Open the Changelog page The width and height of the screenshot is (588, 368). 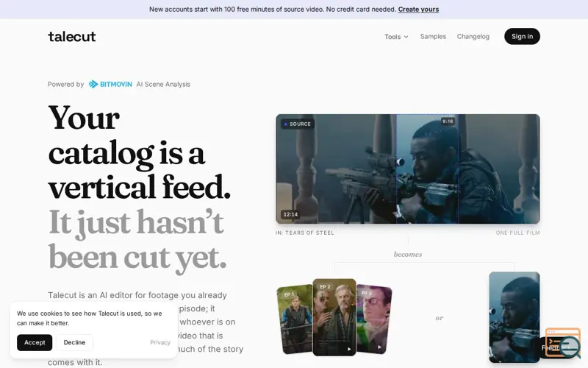(473, 36)
